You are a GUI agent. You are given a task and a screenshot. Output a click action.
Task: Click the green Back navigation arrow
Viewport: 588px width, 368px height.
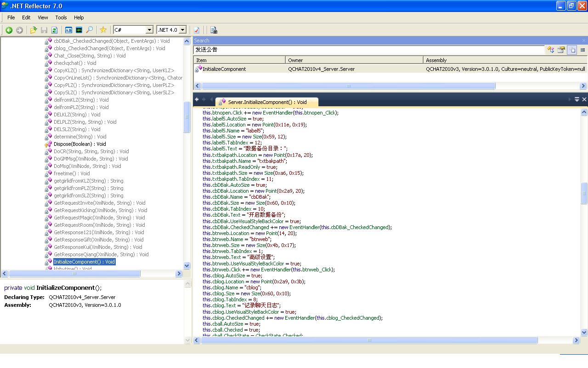tap(9, 30)
